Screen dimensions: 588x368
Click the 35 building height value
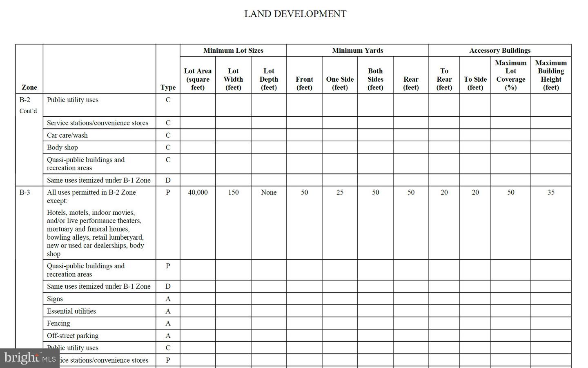[551, 192]
